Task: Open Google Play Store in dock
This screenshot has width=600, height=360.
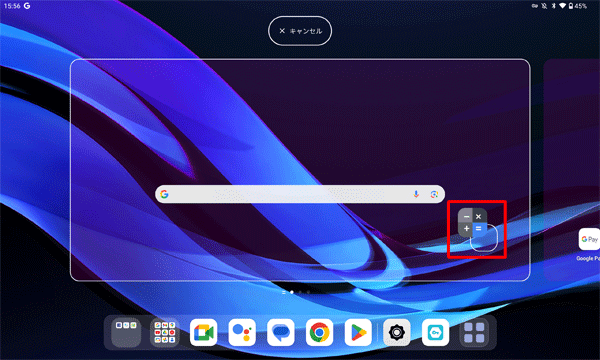Action: pos(358,332)
